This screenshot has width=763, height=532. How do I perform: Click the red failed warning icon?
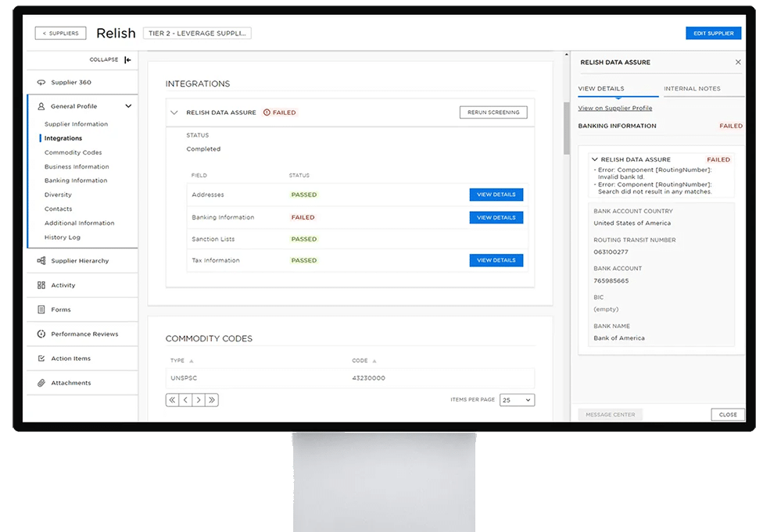pyautogui.click(x=267, y=112)
